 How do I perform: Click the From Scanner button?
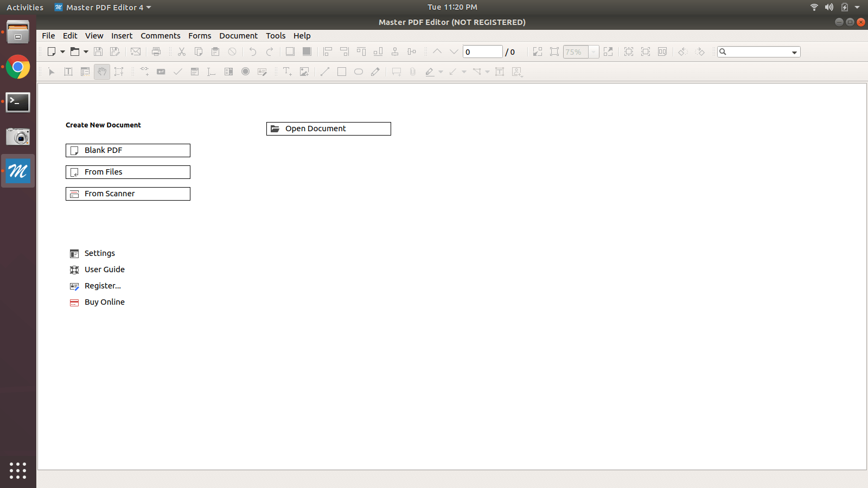tap(128, 194)
